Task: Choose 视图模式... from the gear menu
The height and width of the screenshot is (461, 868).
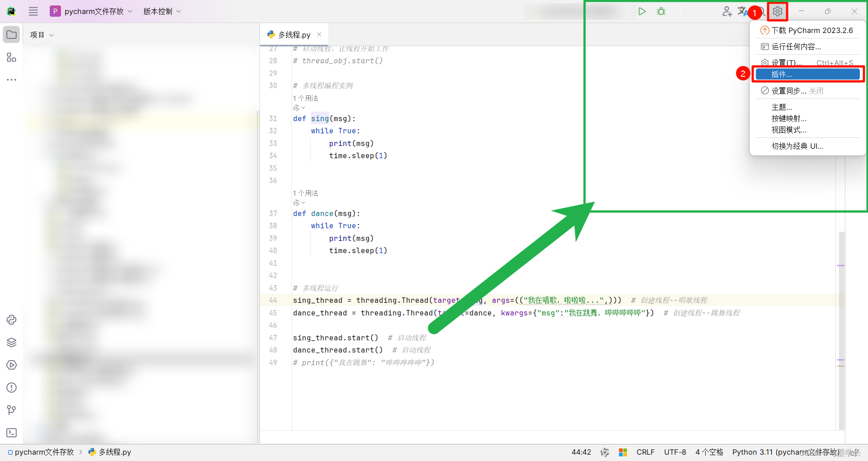Action: (807, 130)
